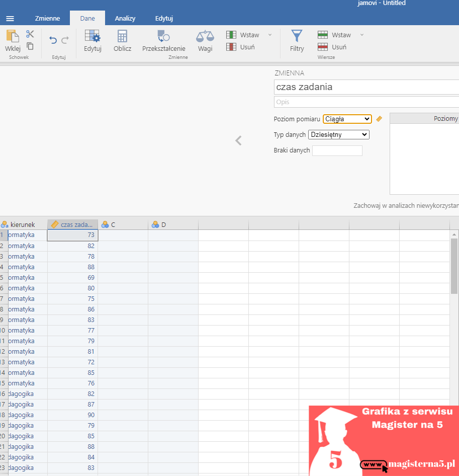Expand the variable Wstaw dropdown arrow

click(x=270, y=35)
